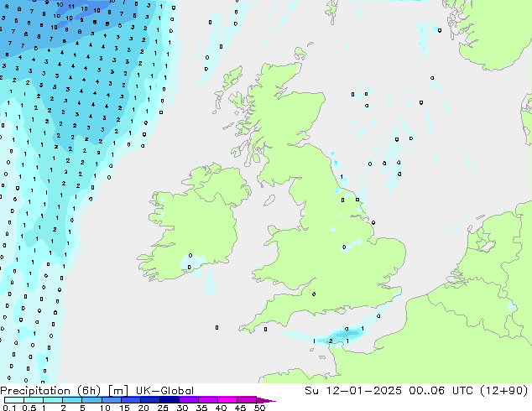The height and width of the screenshot is (411, 532).
Task: Click the "20" legend value
Action: pos(143,408)
